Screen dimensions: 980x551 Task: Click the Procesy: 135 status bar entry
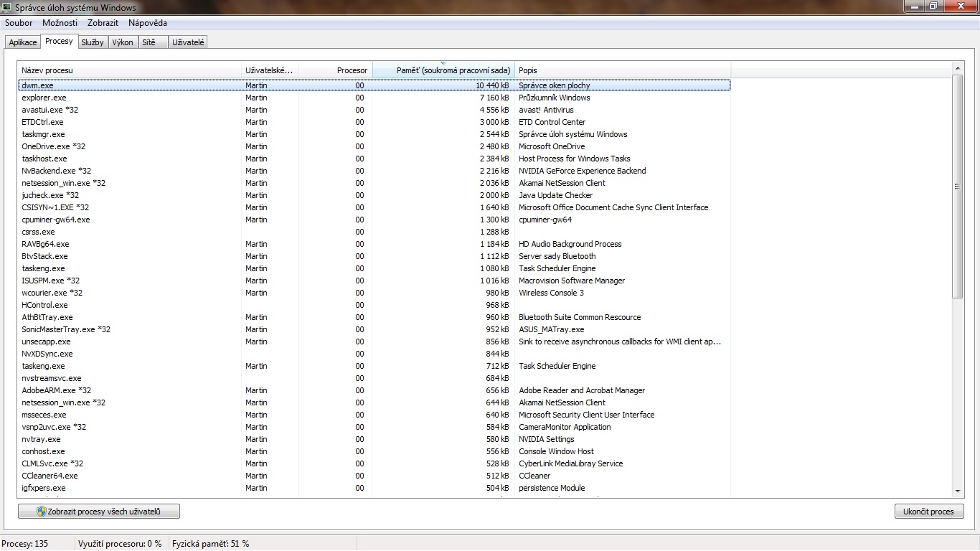[x=25, y=544]
